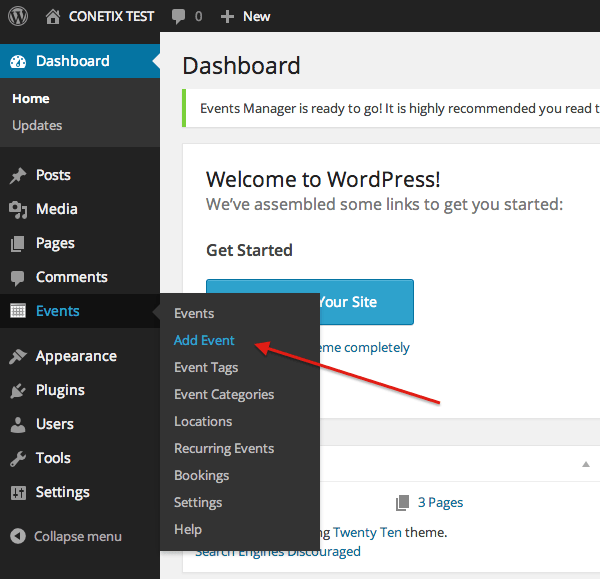Viewport: 600px width, 579px height.
Task: Open the 3 Pages link
Action: (x=440, y=502)
